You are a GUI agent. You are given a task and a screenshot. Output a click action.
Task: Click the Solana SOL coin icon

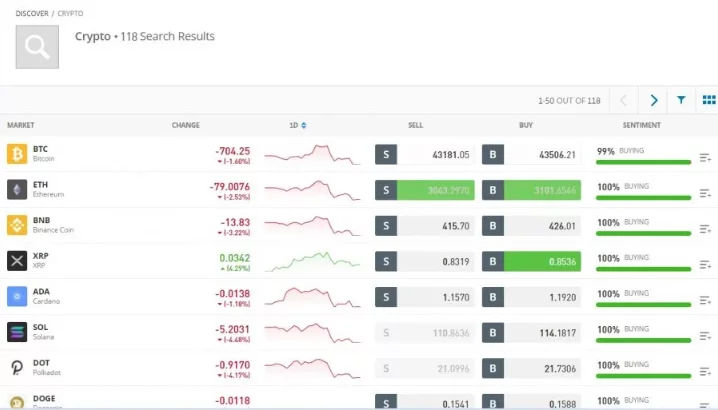pos(16,332)
